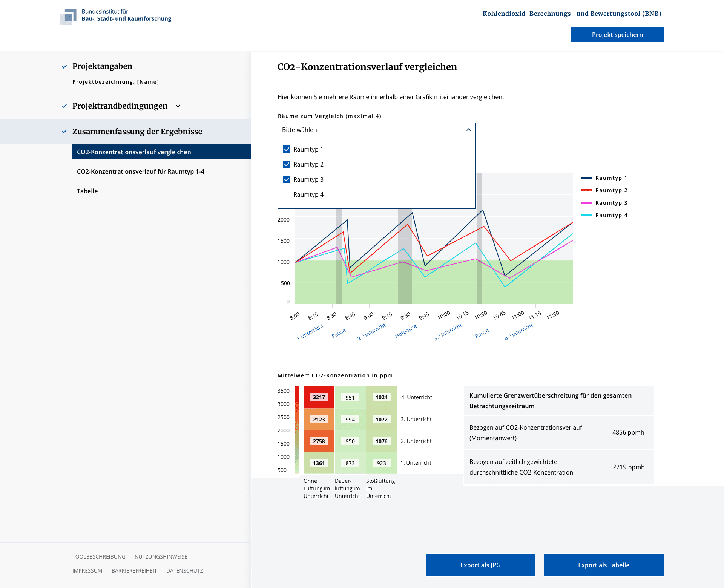Screen dimensions: 724x588
Task: Click checkmark icon beside Zusammenfassung der Ergebnisse
Action: [64, 132]
